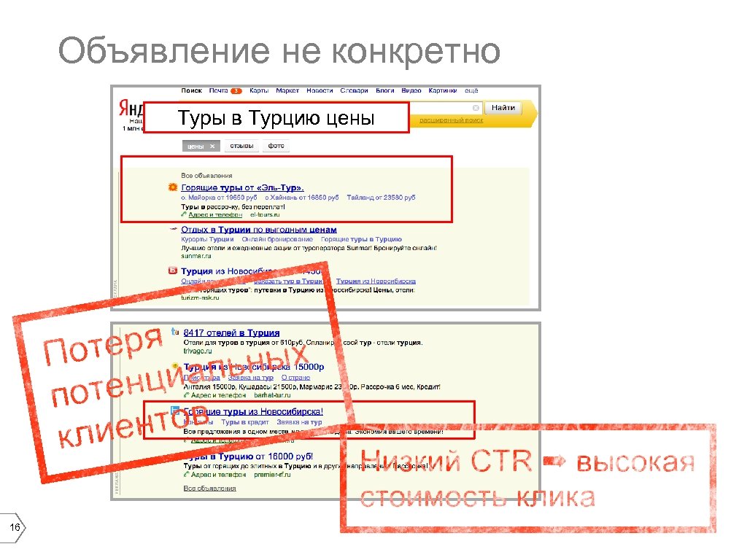Click the yellow dot favicon of the 15000р ad
This screenshot has width=747, height=560.
tap(174, 365)
